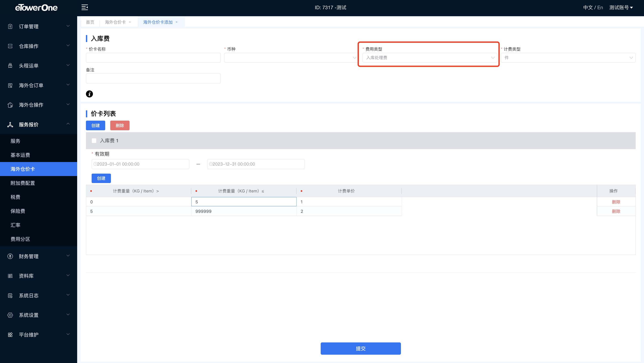Click the 头程运单 sidebar icon
Image resolution: width=644 pixels, height=363 pixels.
(x=10, y=66)
